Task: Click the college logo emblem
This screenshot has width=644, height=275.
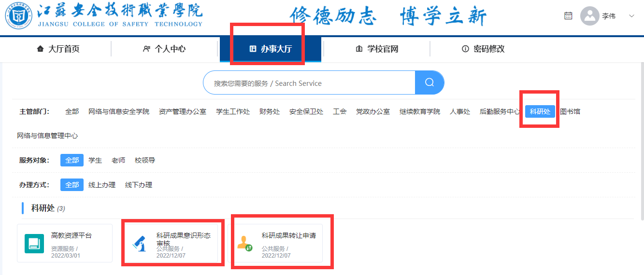Action: pyautogui.click(x=19, y=16)
